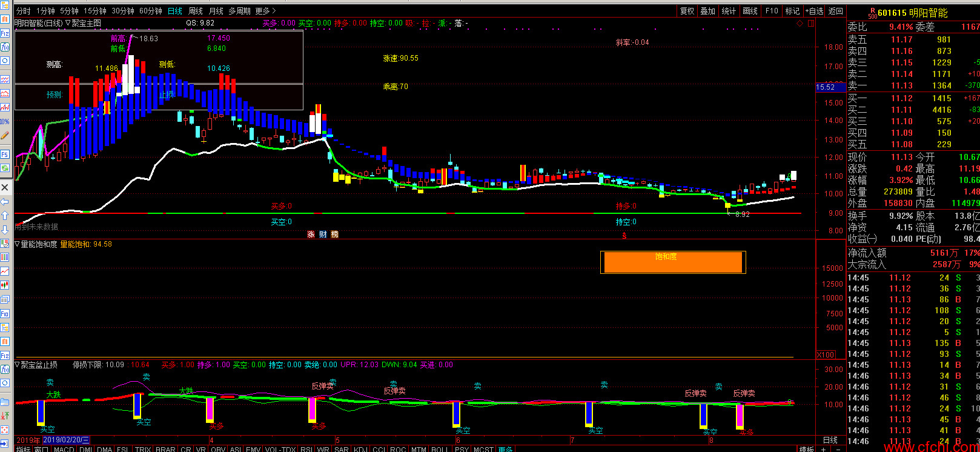The height and width of the screenshot is (452, 980).
Task: Switch to the 周线 weekly period tab
Action: [x=196, y=11]
